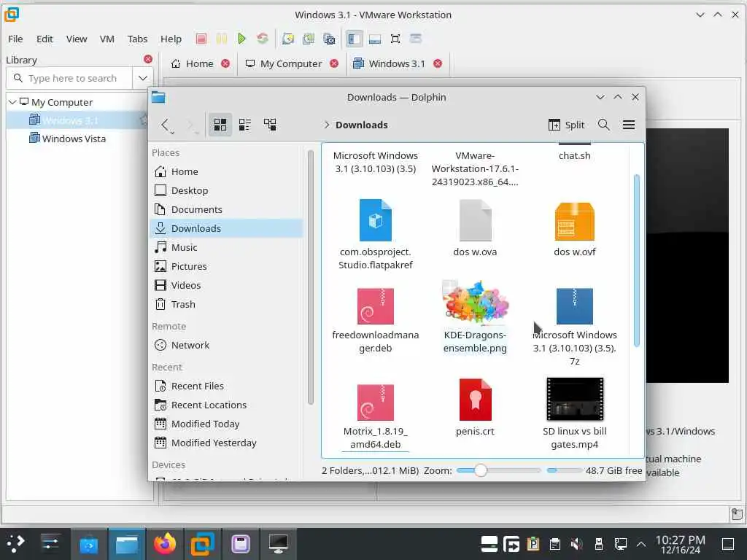Open VMware Help menu
This screenshot has height=560, width=747.
click(x=171, y=39)
